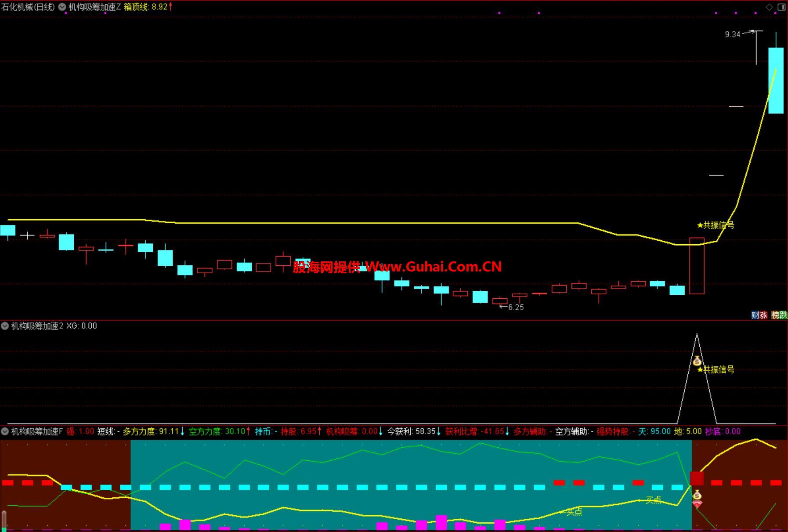Click the 6.25 low price arrow marker
This screenshot has width=788, height=532.
[x=512, y=307]
